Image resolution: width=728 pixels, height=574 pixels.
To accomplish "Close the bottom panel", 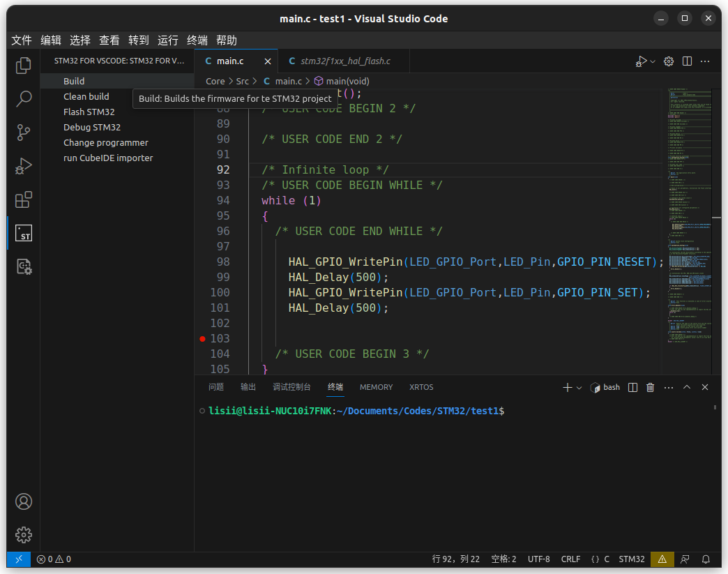I will (x=705, y=387).
